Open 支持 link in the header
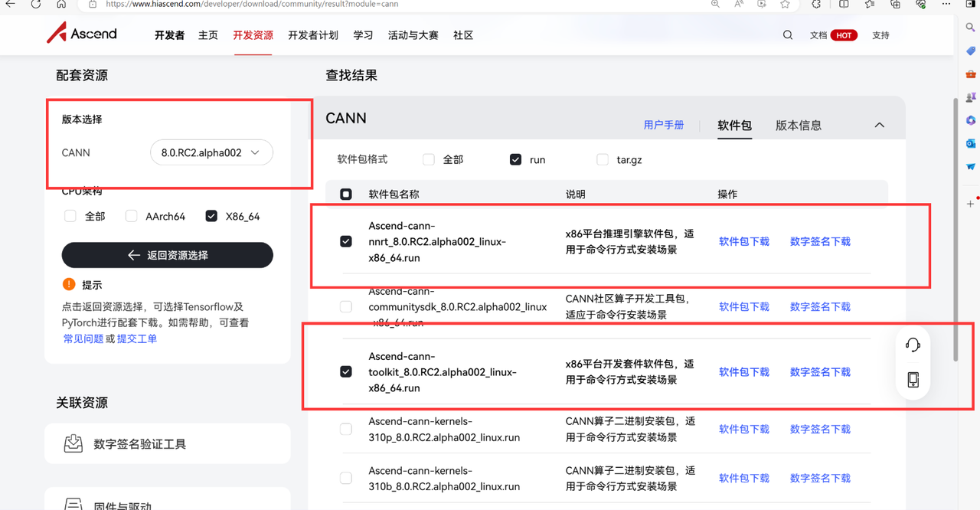 [x=880, y=35]
